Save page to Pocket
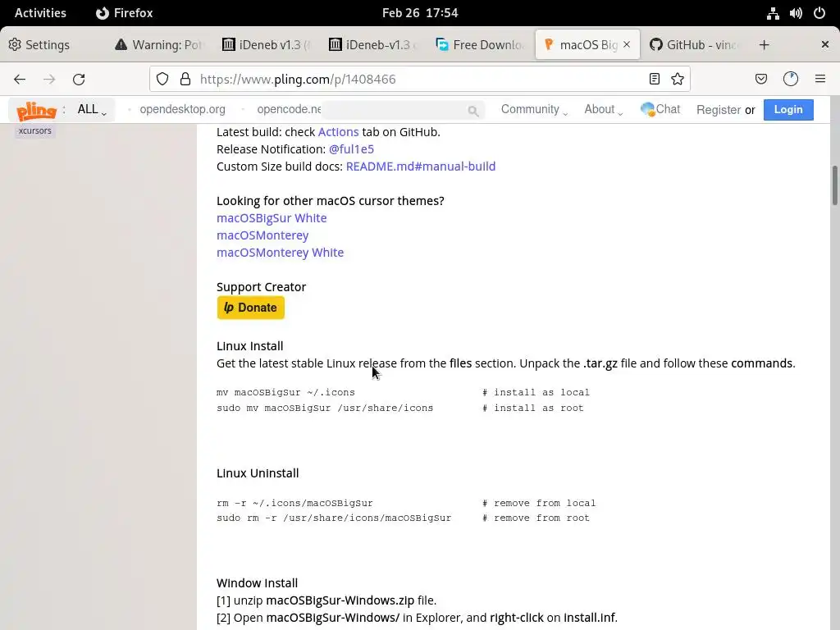This screenshot has width=840, height=630. pyautogui.click(x=760, y=80)
